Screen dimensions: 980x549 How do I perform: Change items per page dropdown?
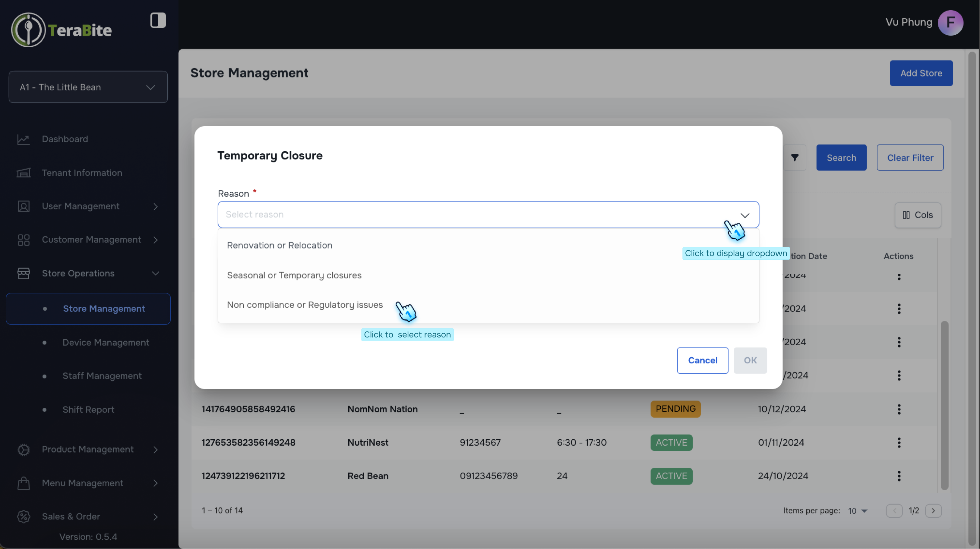(858, 511)
